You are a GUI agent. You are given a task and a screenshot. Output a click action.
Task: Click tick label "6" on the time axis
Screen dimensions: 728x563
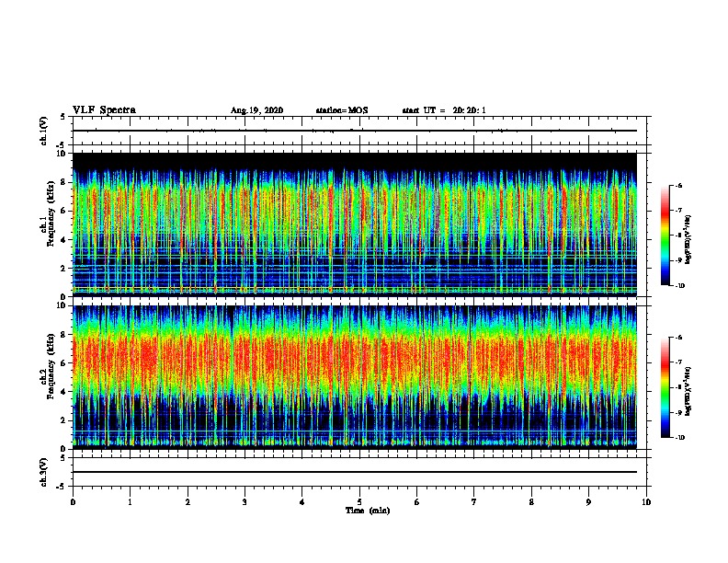click(417, 502)
